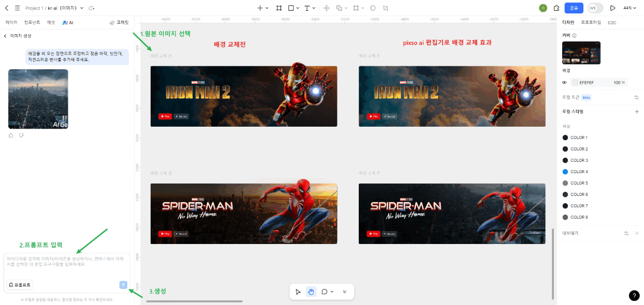Select the Rectangle shape tool
The width and height of the screenshot is (644, 305).
pos(291,8)
